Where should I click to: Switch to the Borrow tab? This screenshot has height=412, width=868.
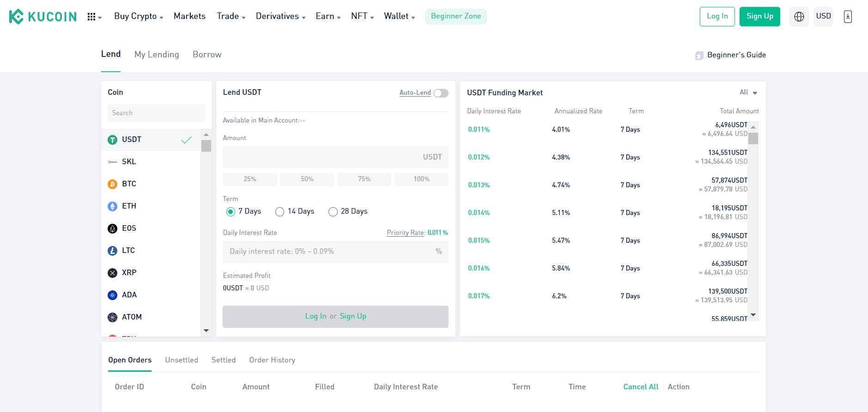[x=207, y=55]
